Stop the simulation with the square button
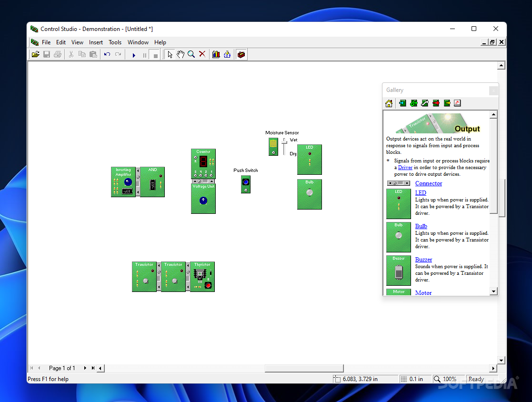This screenshot has height=402, width=532. point(155,55)
